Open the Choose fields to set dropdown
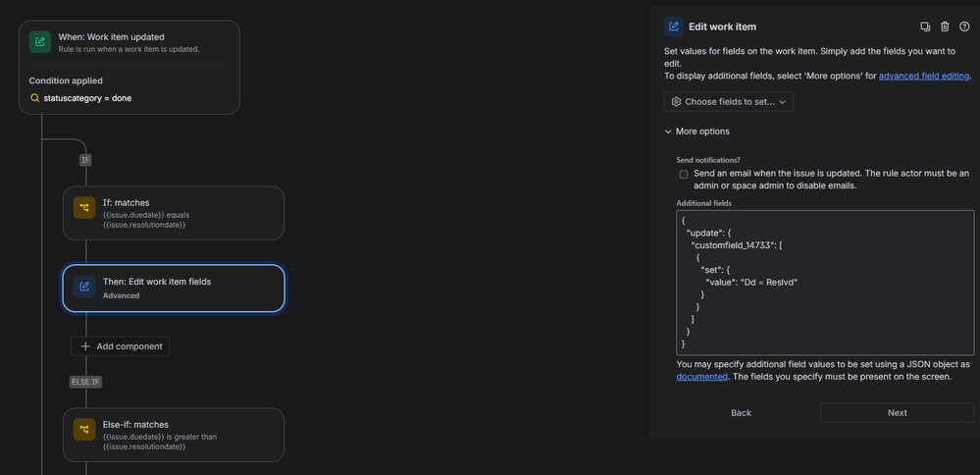The width and height of the screenshot is (980, 475). (729, 101)
